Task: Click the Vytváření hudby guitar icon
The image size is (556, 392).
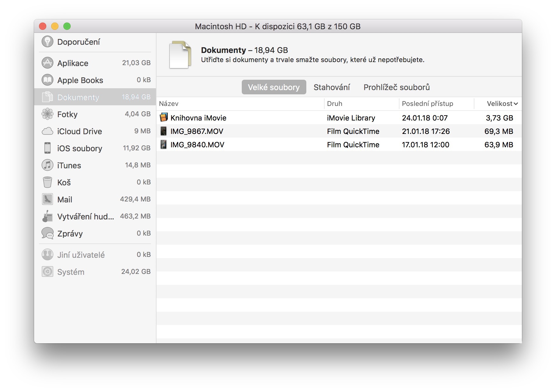Action: click(47, 216)
